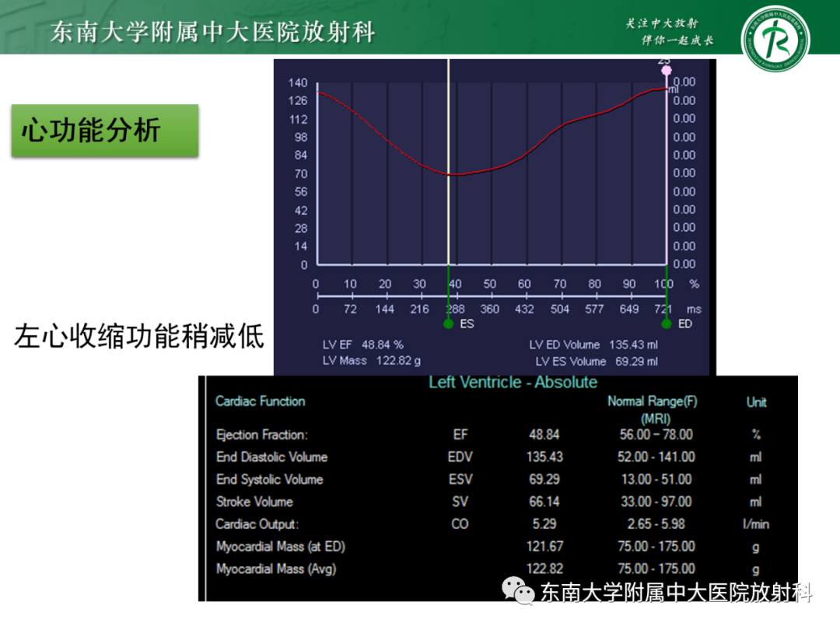This screenshot has width=840, height=630.
Task: Click the 360 ms axis tick label
Action: click(x=490, y=309)
